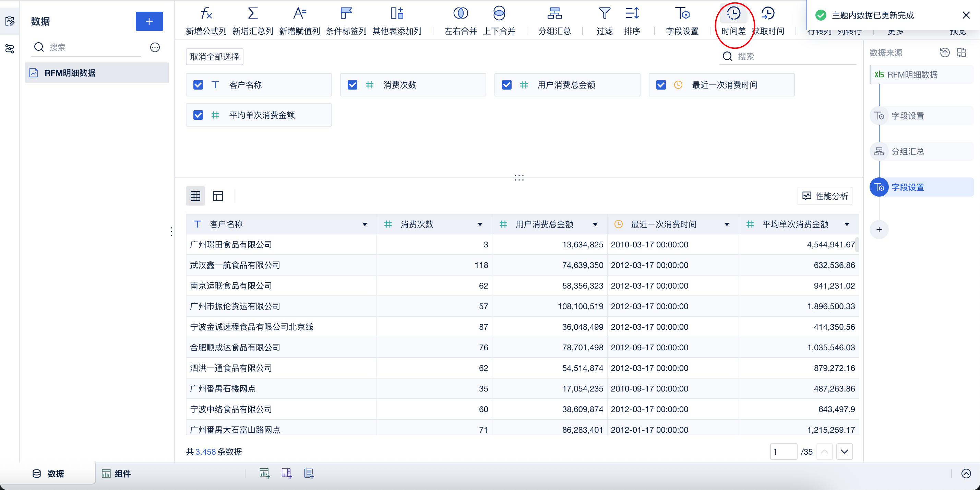
Task: Click the 排序 sort icon
Action: (632, 14)
